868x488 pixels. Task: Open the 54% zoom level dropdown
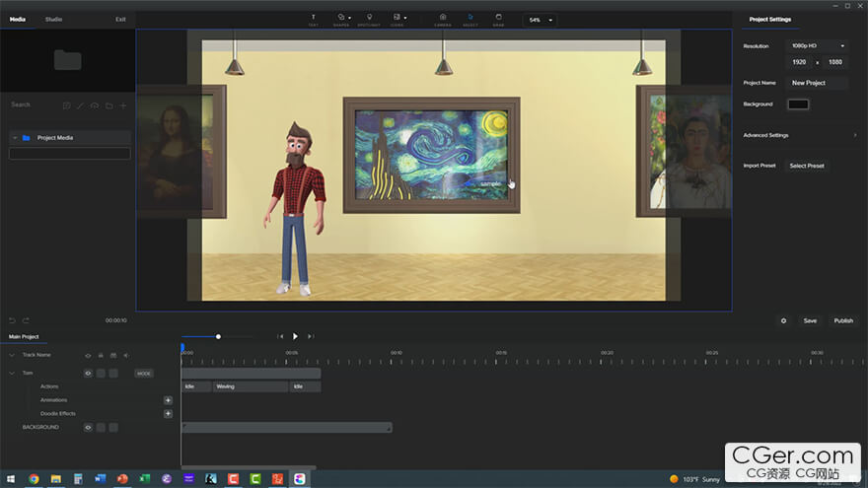540,20
